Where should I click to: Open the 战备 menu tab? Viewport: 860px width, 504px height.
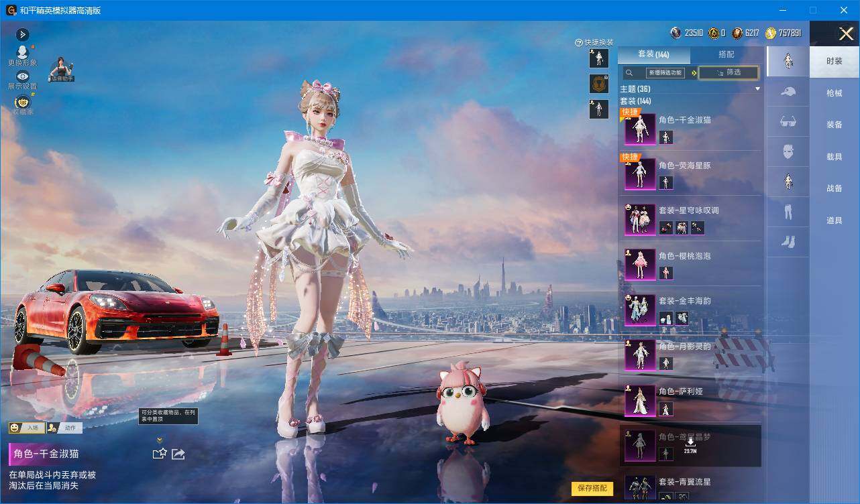click(835, 188)
